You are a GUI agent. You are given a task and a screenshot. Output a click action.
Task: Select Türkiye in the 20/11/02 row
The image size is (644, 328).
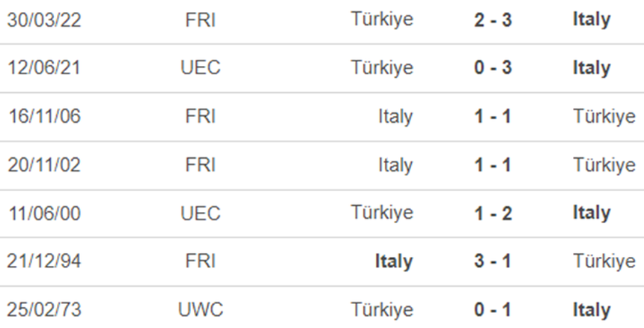click(x=604, y=165)
